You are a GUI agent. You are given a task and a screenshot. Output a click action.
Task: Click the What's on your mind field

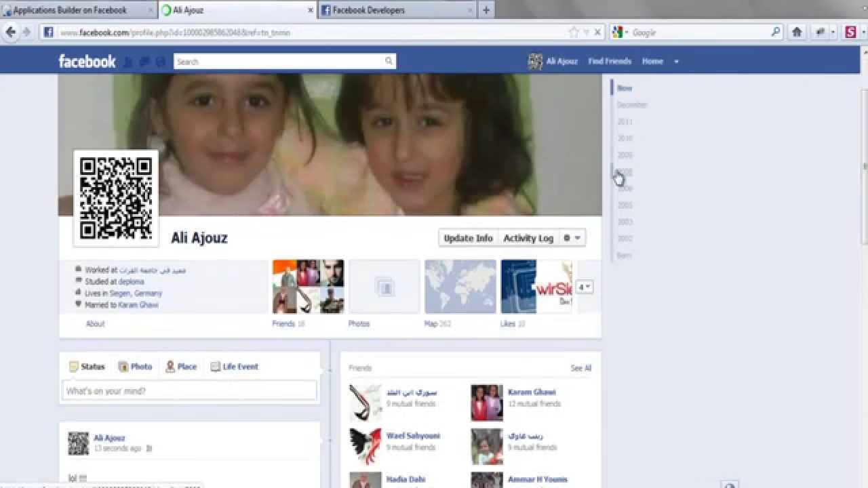click(x=190, y=390)
